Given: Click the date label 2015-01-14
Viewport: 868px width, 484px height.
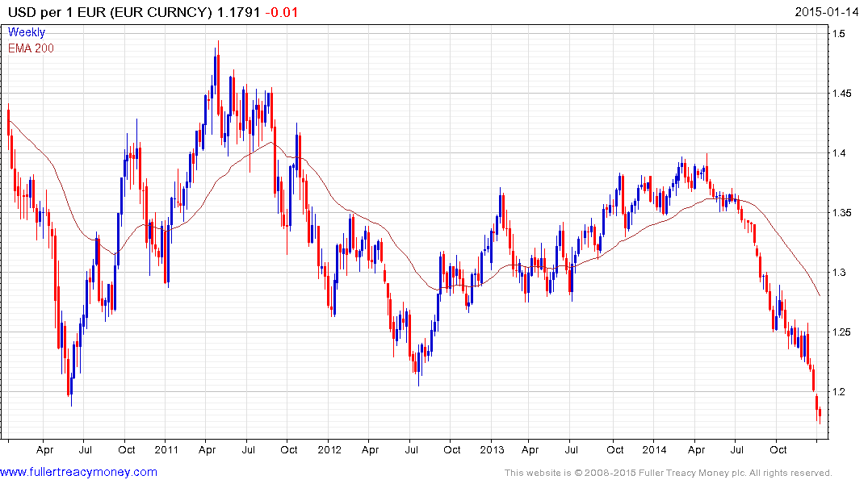Looking at the screenshot, I should click(x=827, y=11).
